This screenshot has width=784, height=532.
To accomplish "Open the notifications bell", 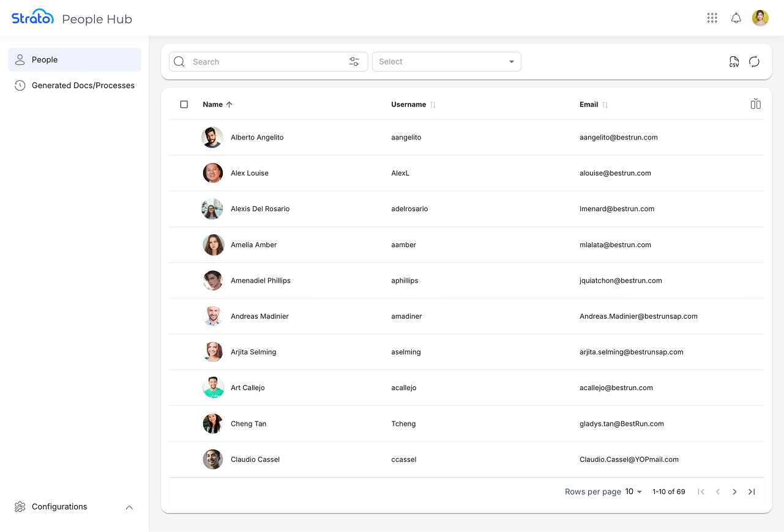I will pyautogui.click(x=736, y=18).
